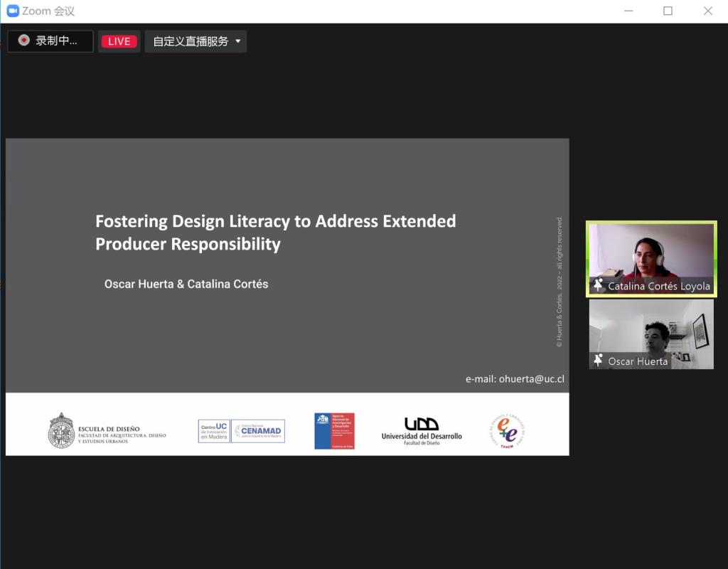
Task: Click pin icon on Catalina Cortés Loyola's video
Action: [599, 286]
